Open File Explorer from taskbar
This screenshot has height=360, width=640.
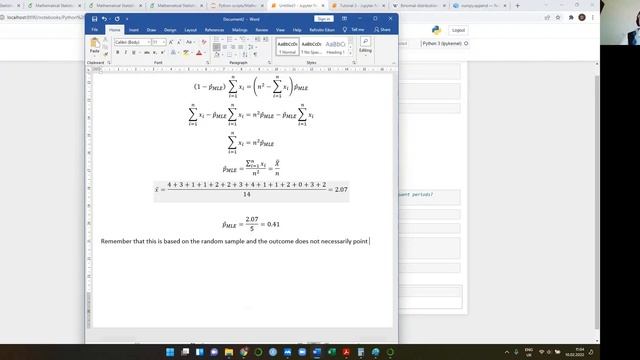229,352
